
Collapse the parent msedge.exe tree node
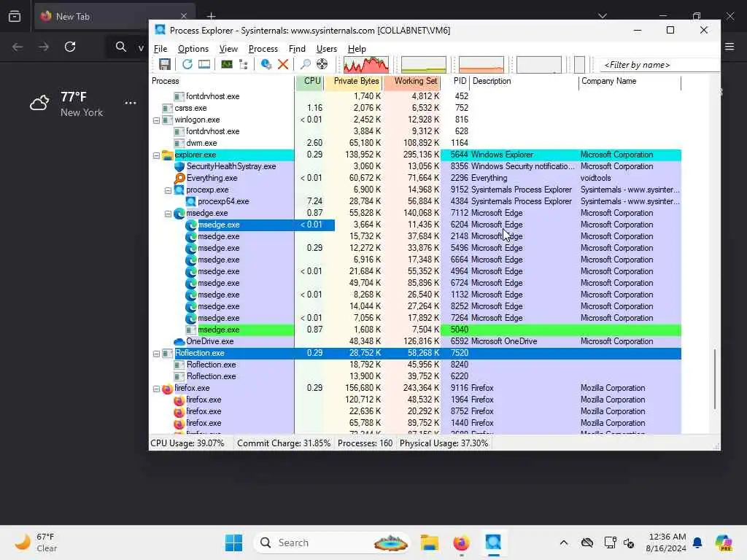(x=169, y=214)
